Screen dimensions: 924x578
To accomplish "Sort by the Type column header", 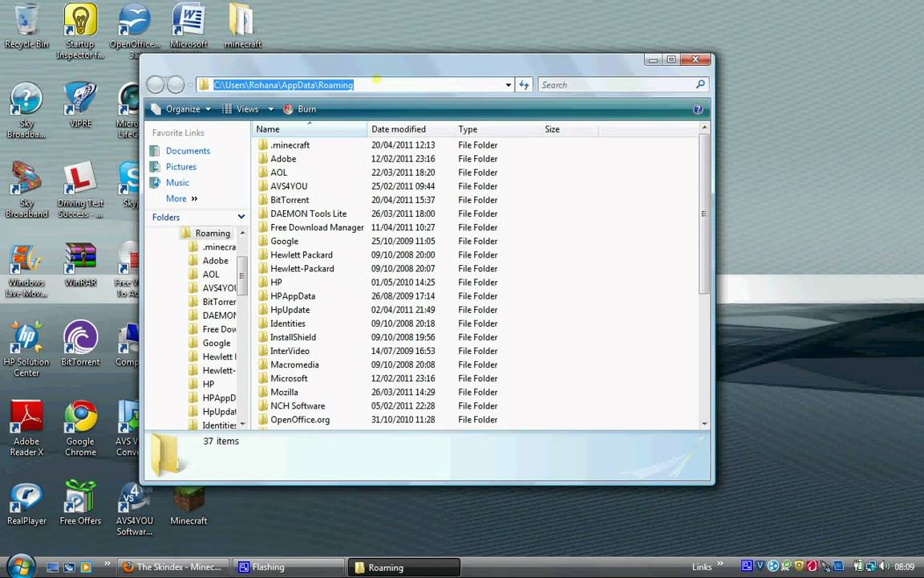I will pyautogui.click(x=496, y=129).
